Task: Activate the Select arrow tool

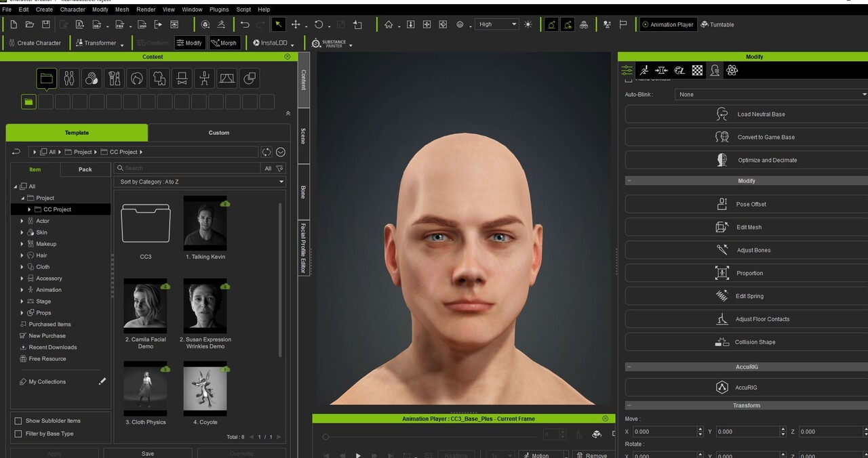Action: point(278,24)
